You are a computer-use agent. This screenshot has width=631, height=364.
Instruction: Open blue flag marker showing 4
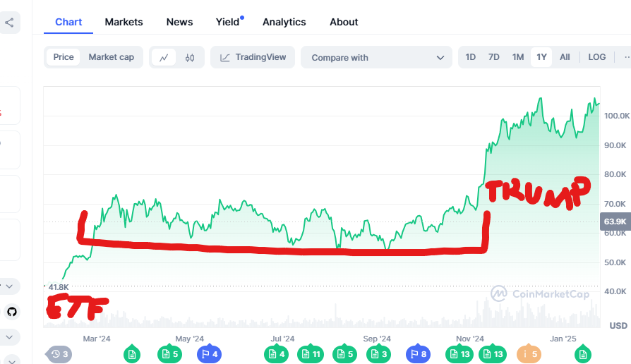(x=209, y=354)
